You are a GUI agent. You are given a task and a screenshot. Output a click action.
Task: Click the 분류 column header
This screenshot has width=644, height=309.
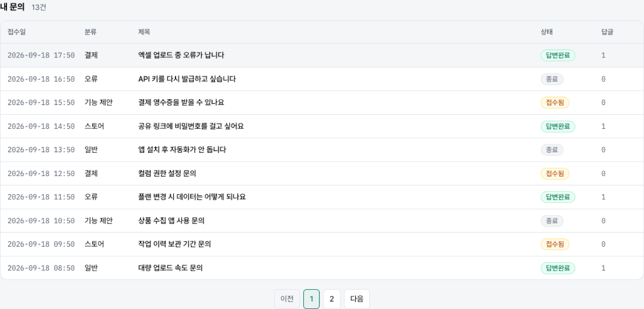[x=91, y=32]
